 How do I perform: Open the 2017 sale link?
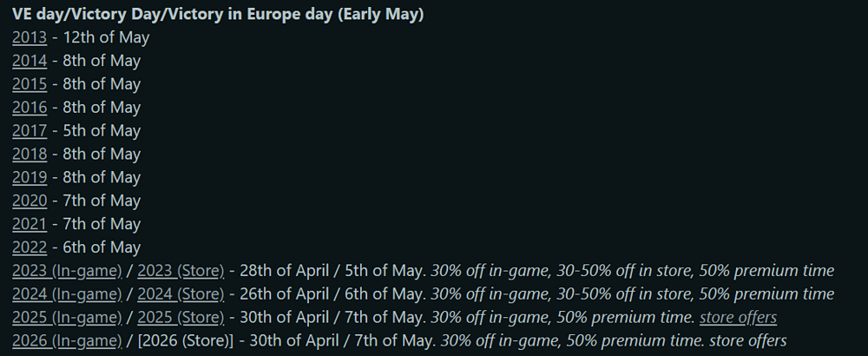[x=30, y=131]
